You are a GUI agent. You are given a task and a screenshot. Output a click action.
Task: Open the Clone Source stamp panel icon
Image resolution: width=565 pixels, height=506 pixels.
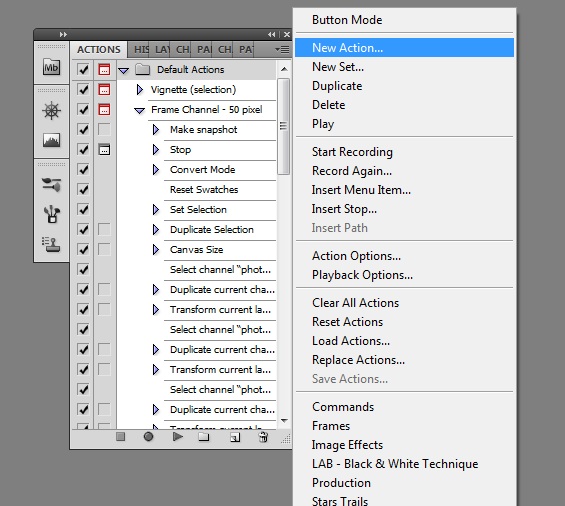click(x=52, y=244)
